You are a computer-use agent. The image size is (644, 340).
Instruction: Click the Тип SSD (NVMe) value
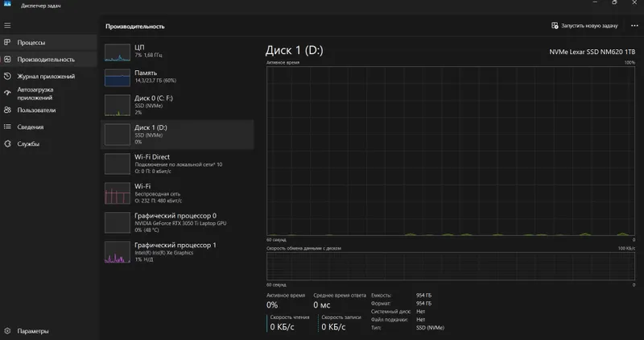[430, 328]
